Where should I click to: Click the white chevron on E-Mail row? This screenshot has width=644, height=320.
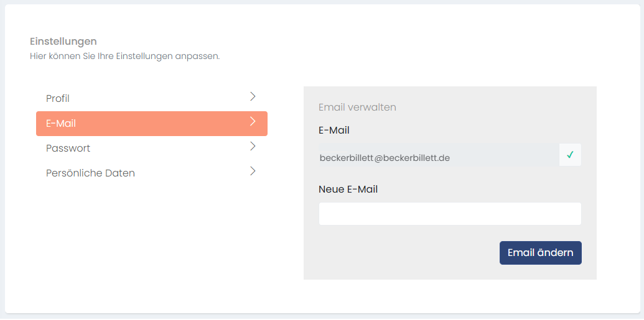click(x=253, y=122)
